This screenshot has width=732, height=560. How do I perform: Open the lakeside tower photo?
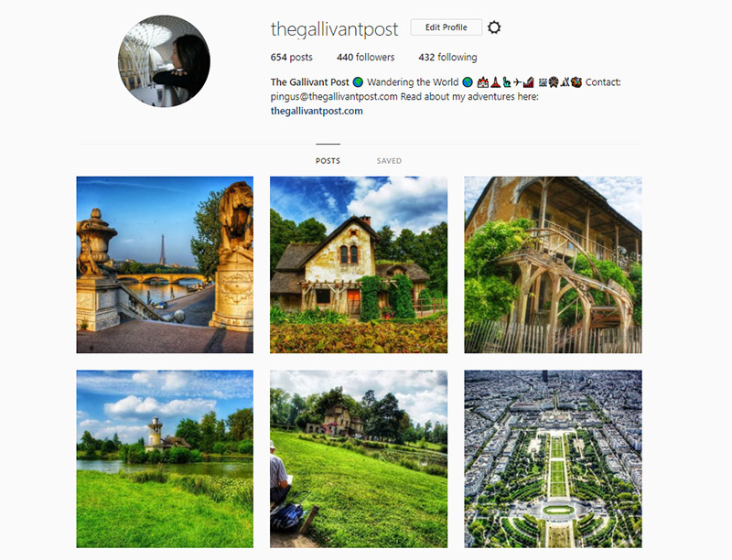coord(165,458)
